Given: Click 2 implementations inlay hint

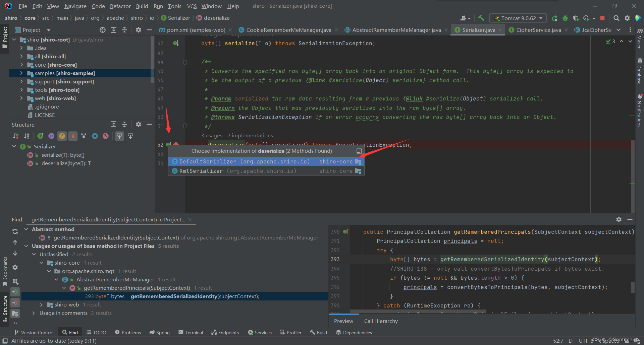Looking at the screenshot, I should tap(250, 135).
